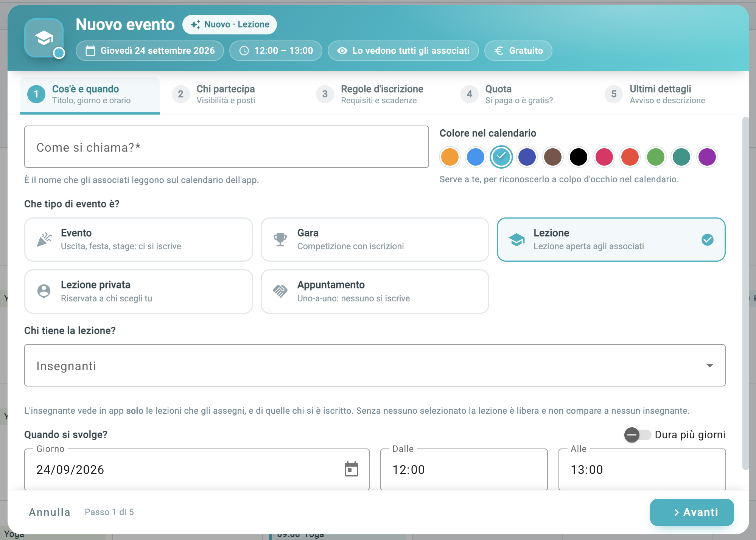The image size is (756, 540).
Task: Click the Lo vedono tutti gli associati chip
Action: tap(403, 51)
